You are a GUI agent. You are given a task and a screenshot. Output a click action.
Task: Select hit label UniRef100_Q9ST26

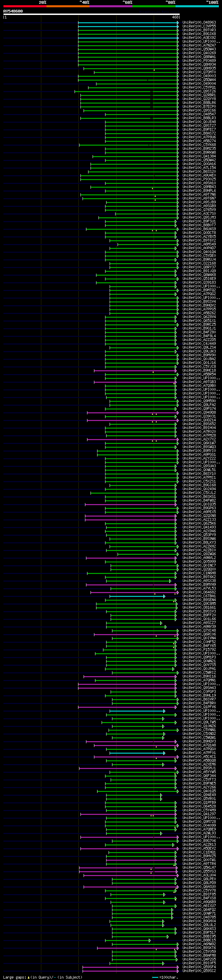tap(199, 91)
